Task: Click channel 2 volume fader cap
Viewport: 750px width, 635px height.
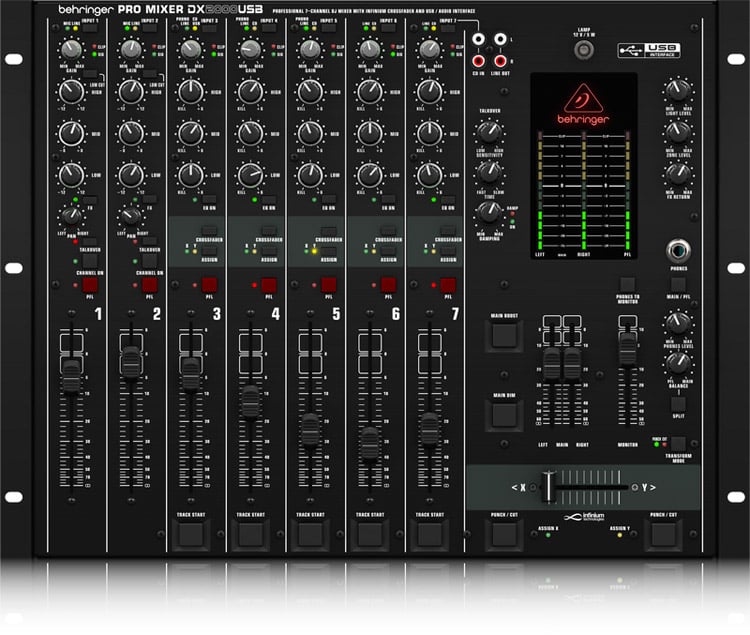Action: click(131, 362)
